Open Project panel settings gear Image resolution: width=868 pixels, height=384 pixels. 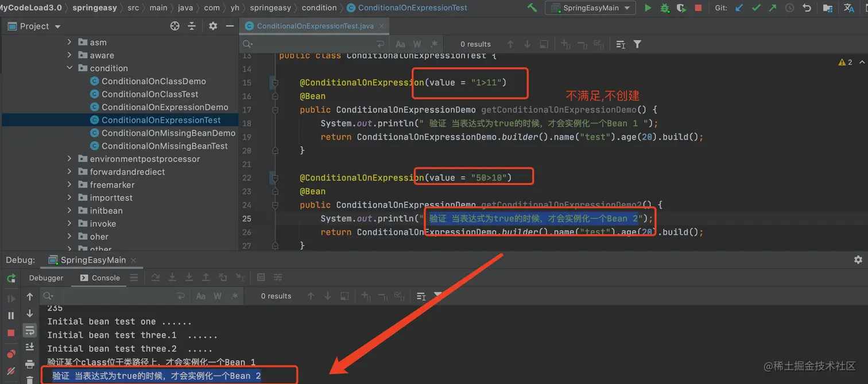213,26
